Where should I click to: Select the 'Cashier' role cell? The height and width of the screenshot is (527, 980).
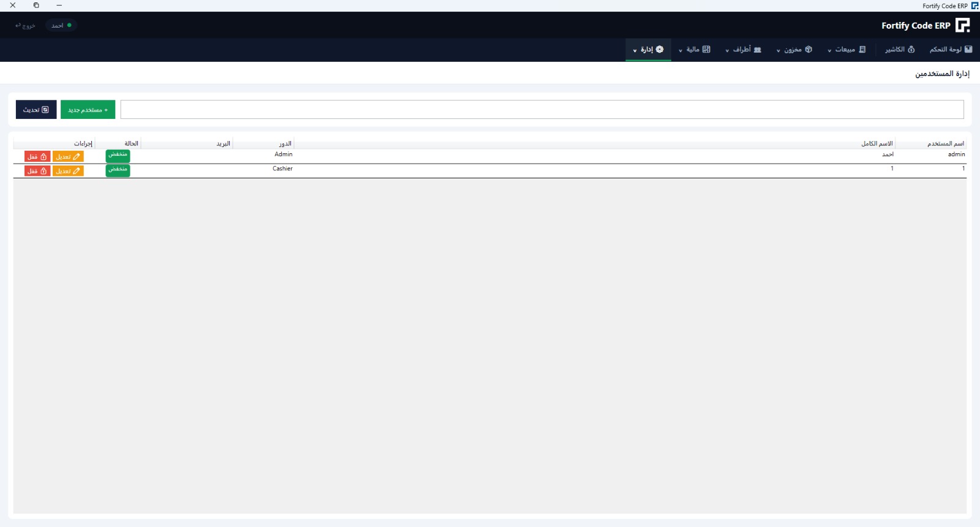click(282, 169)
